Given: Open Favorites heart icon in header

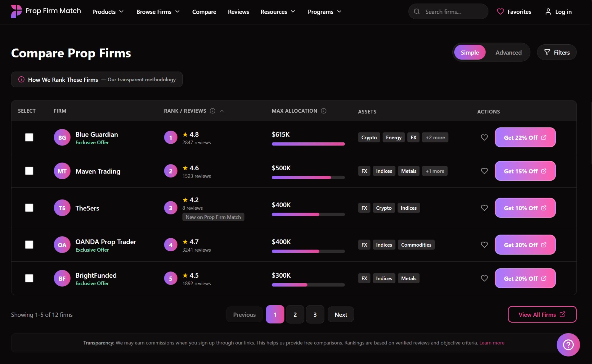Looking at the screenshot, I should click(500, 12).
